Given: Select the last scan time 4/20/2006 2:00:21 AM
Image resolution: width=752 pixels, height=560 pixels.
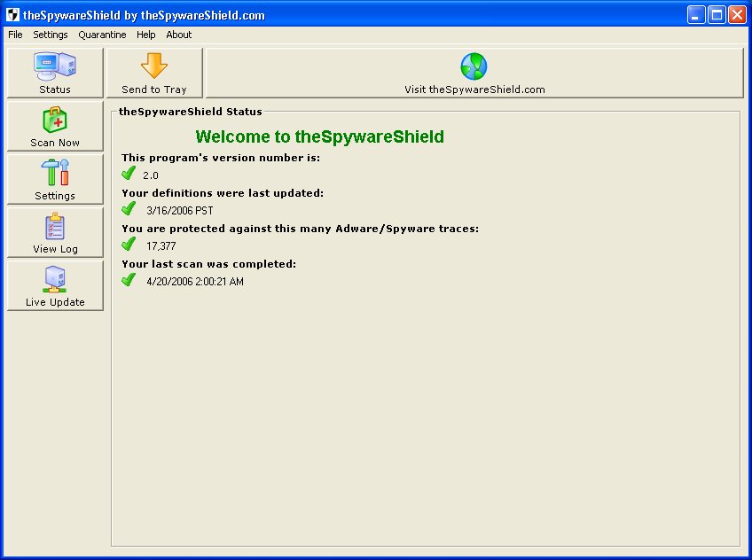Looking at the screenshot, I should click(195, 282).
